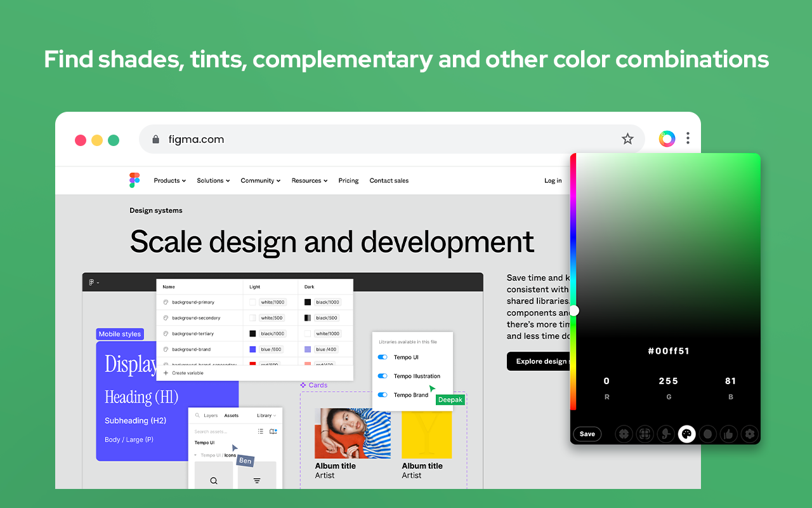812x508 pixels.
Task: Click the ColorZilla-style extension icon in browser toolbar
Action: tap(667, 139)
